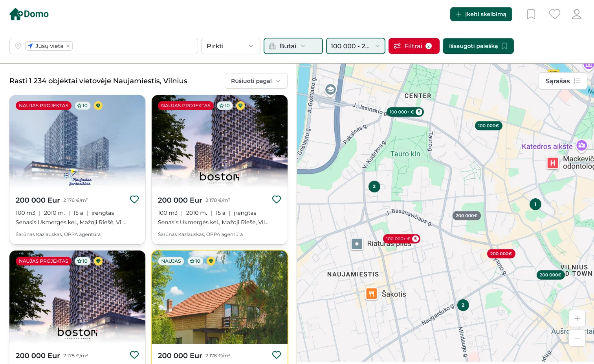Open the "100 000€" map price marker
594x364 pixels.
tap(488, 126)
